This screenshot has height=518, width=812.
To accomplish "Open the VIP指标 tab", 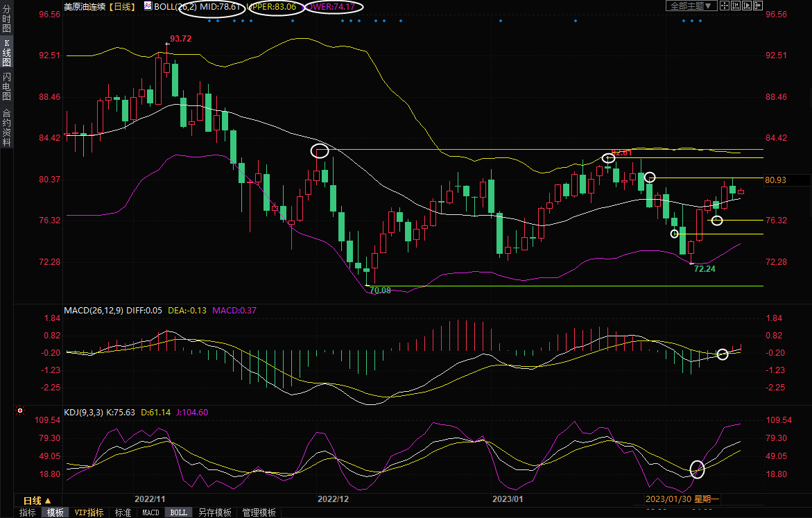I will coord(89,512).
